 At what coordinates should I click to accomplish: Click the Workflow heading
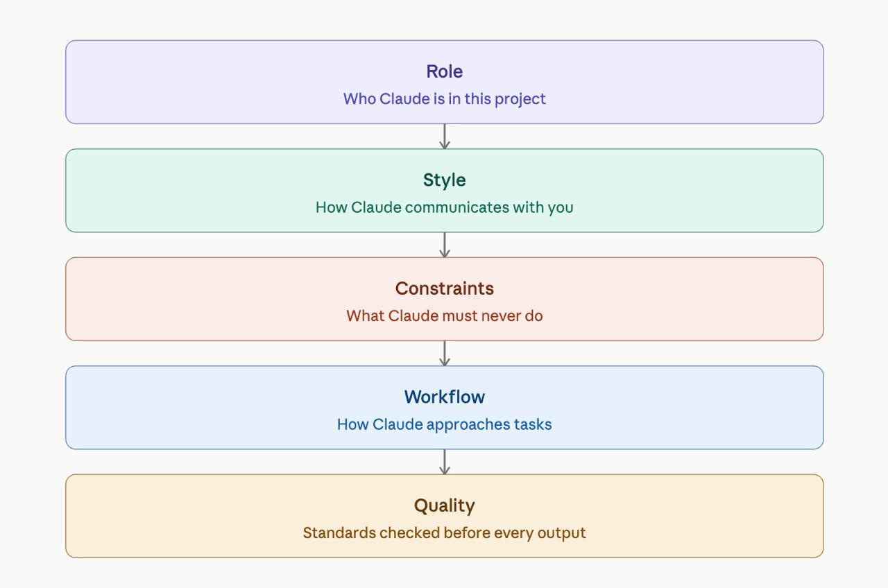tap(444, 397)
